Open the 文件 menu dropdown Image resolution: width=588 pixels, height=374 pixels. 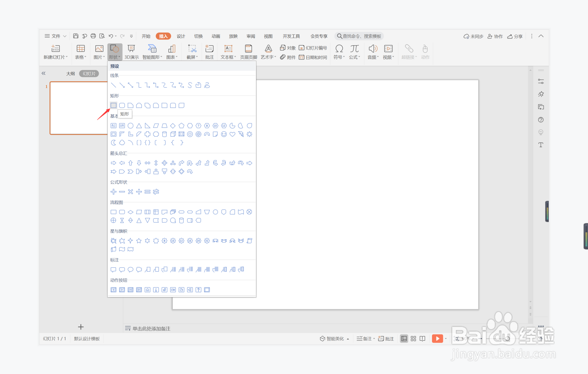pyautogui.click(x=55, y=36)
